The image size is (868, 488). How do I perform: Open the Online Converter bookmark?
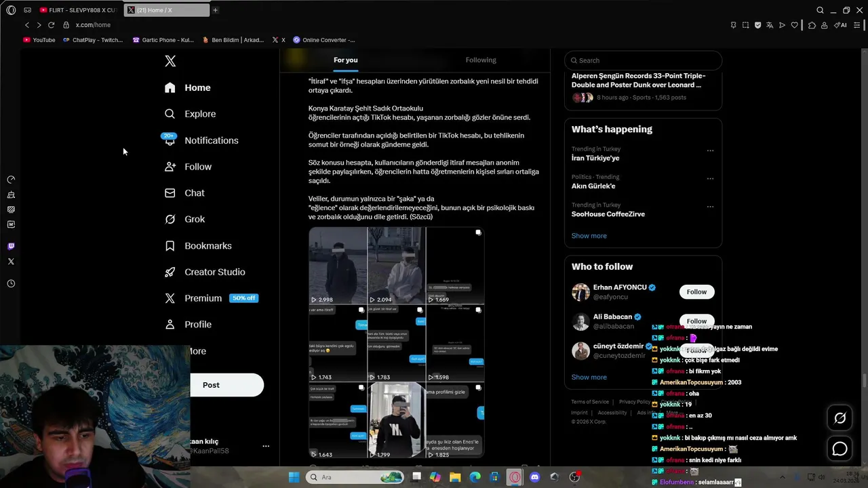(323, 40)
